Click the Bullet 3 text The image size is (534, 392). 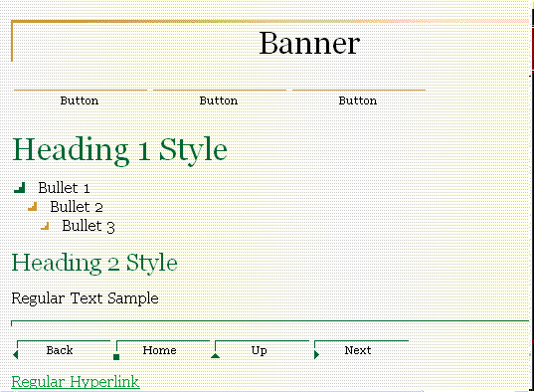tap(89, 226)
